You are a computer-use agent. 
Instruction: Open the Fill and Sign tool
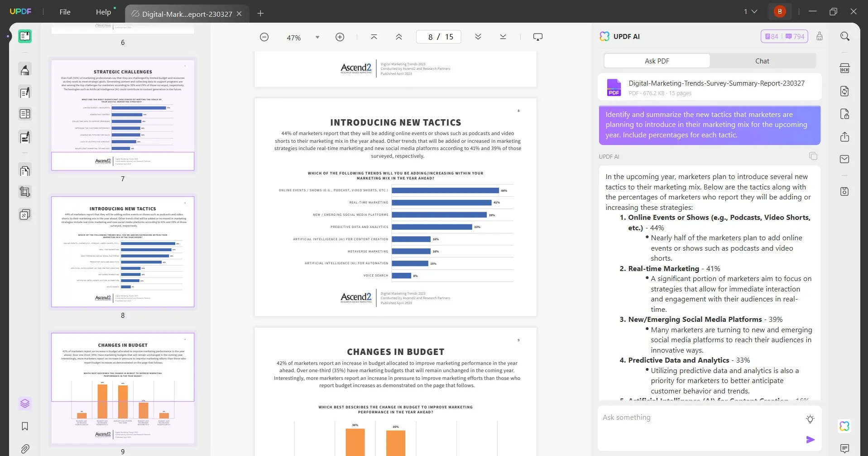(25, 137)
